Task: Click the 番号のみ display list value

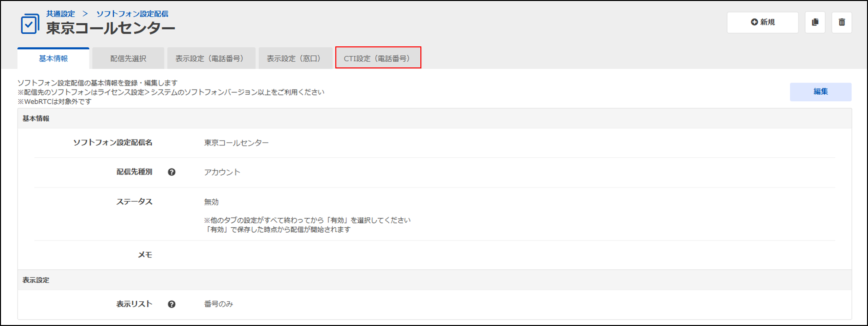Action: [218, 304]
